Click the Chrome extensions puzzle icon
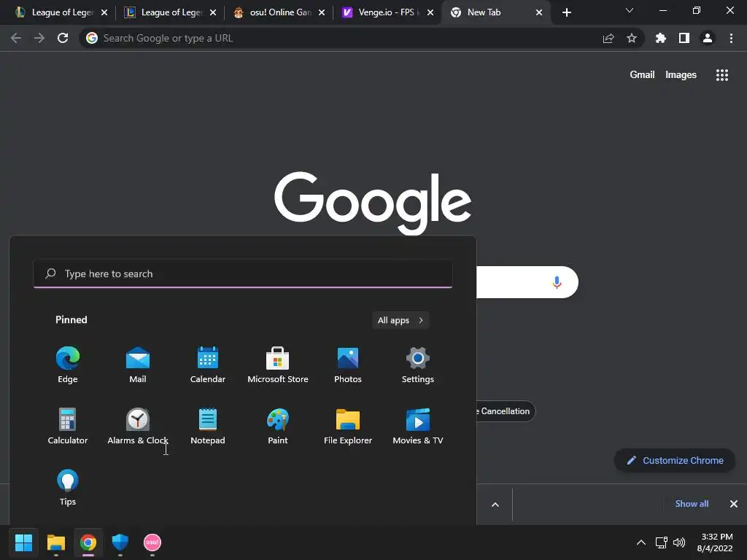747x560 pixels. coord(660,38)
